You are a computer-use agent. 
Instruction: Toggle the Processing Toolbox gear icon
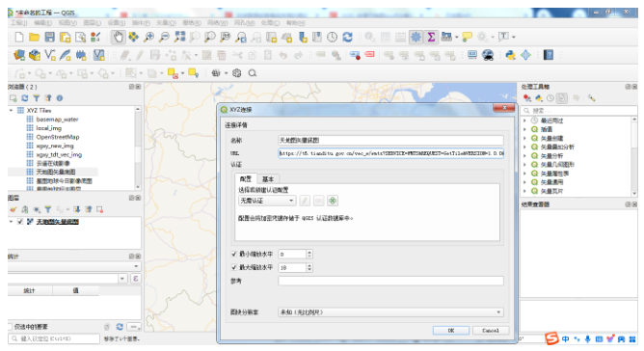[416, 38]
